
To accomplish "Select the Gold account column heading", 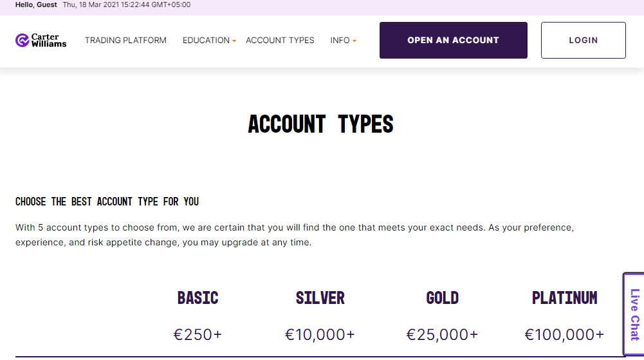I will pos(442,298).
